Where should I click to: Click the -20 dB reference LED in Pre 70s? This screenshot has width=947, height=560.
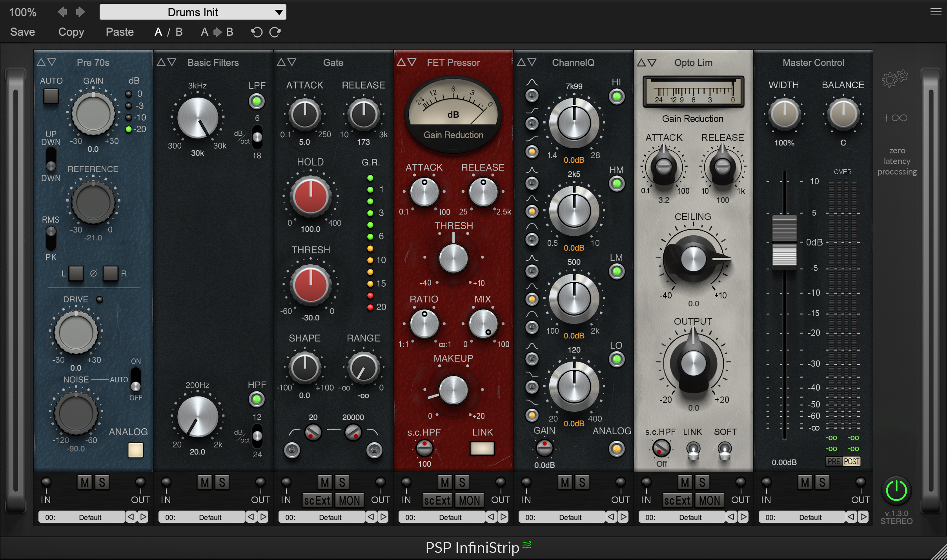(x=128, y=129)
